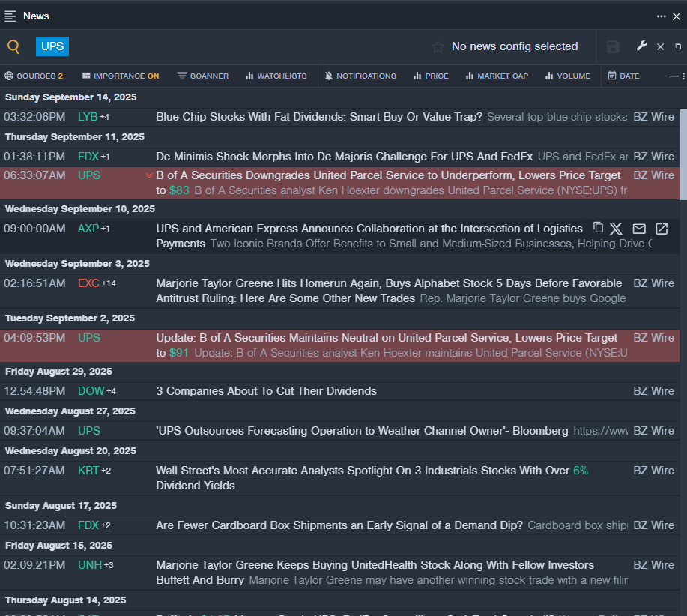The height and width of the screenshot is (616, 687).
Task: Toggle the Notifications bell filter
Action: pyautogui.click(x=362, y=76)
